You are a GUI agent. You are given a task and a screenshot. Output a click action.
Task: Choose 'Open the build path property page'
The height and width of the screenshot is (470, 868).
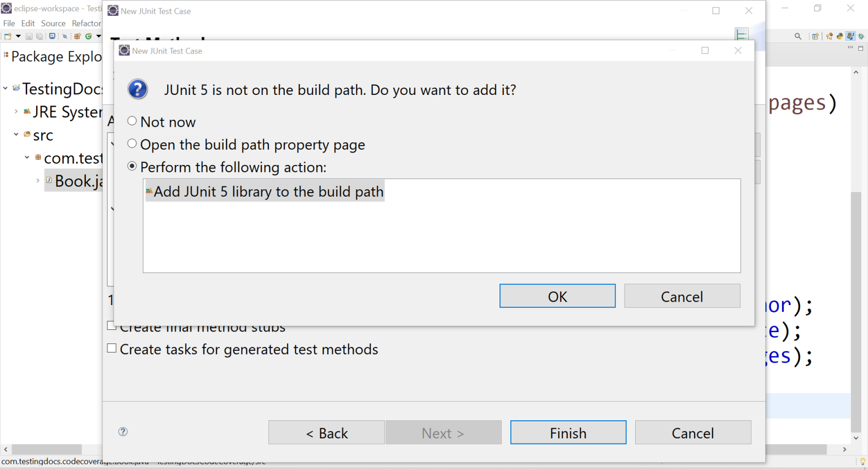132,143
